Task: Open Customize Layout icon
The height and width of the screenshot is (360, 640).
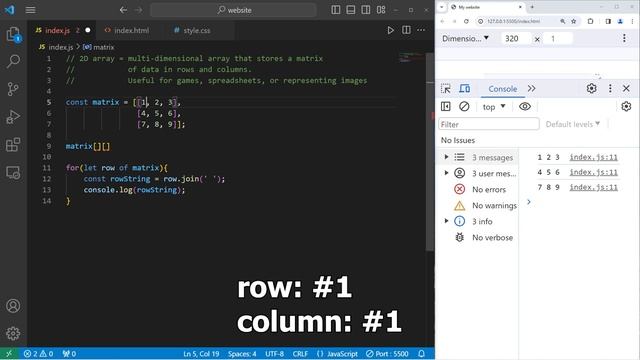Action: tap(381, 10)
